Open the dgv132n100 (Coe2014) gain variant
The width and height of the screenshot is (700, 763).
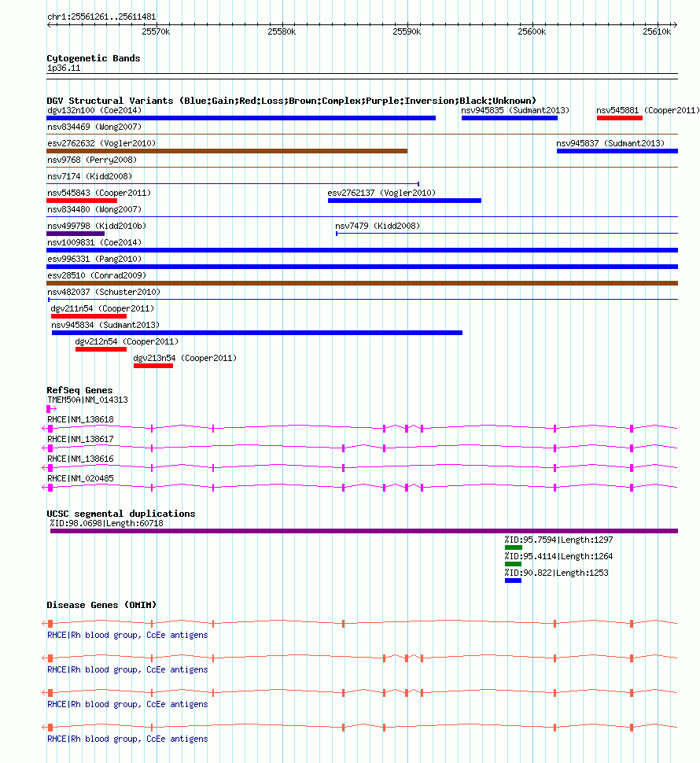click(241, 118)
